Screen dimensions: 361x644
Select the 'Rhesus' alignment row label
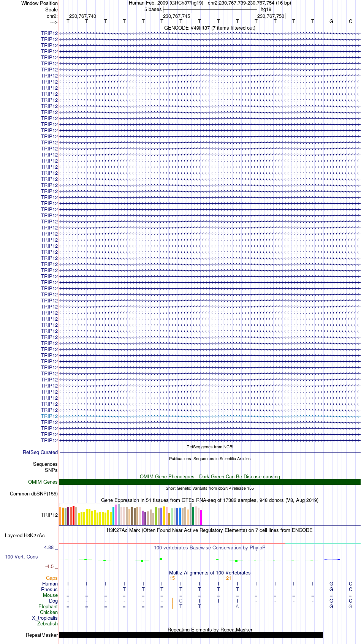coord(49,589)
